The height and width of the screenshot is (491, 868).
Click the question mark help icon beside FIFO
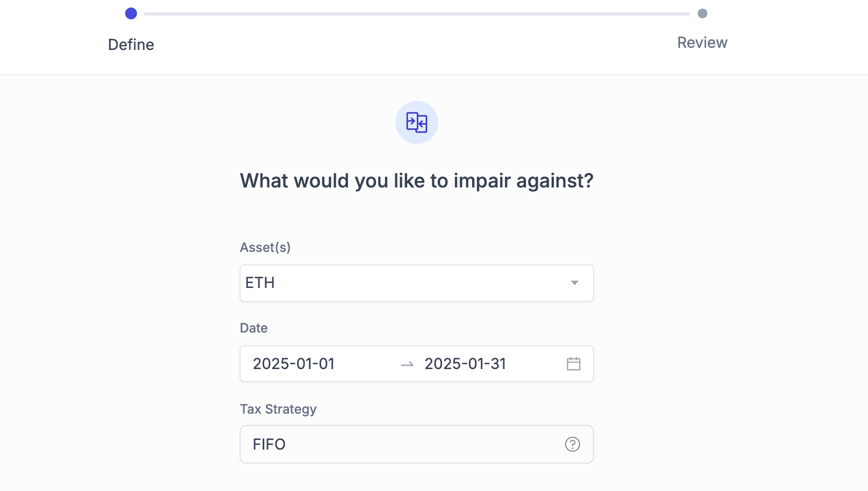pos(573,444)
